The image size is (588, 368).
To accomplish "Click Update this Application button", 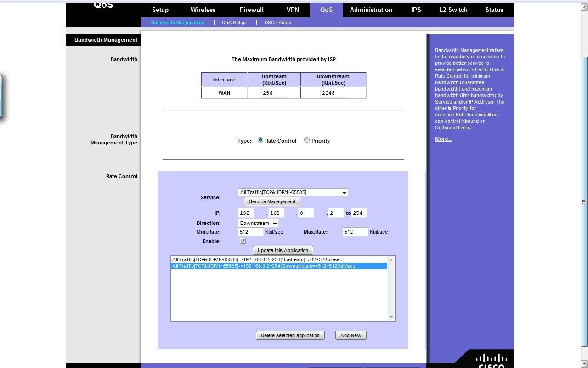I will pyautogui.click(x=283, y=250).
